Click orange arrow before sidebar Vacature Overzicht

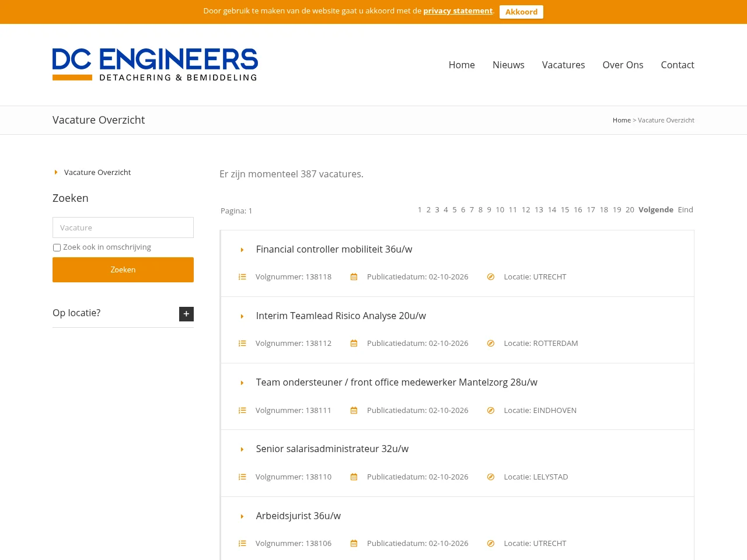[56, 172]
